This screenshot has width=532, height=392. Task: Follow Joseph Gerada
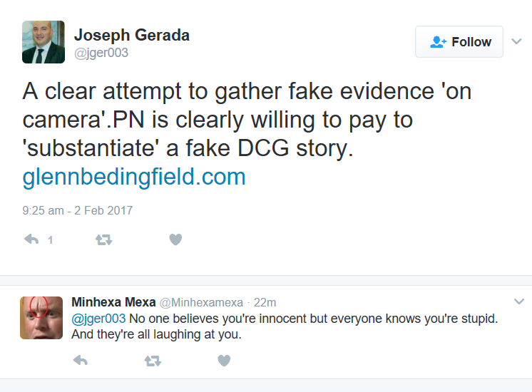tap(459, 42)
